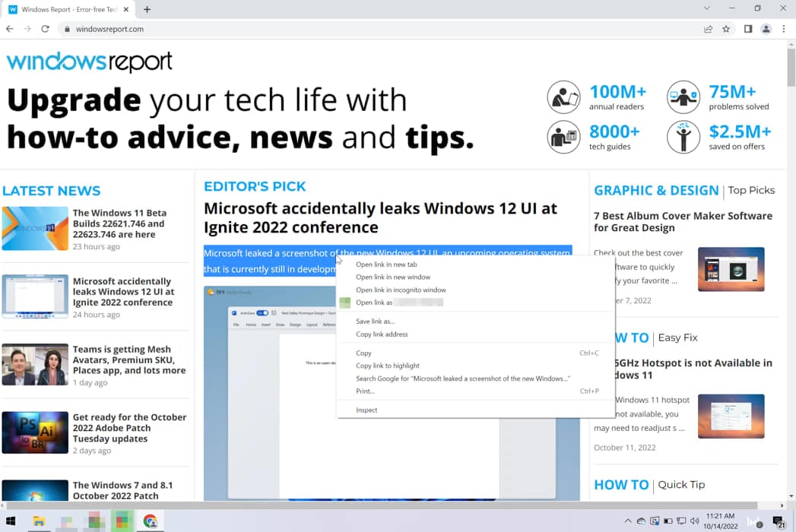Click Windows 11 Beta Builds thumbnail
Viewport: 796px width, 532px height.
click(35, 229)
